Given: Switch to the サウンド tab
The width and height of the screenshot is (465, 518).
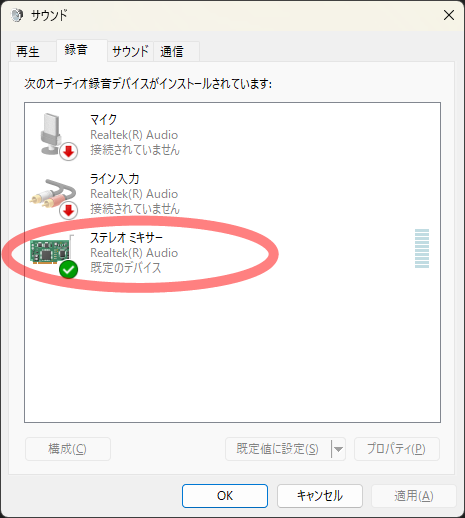Looking at the screenshot, I should (130, 52).
